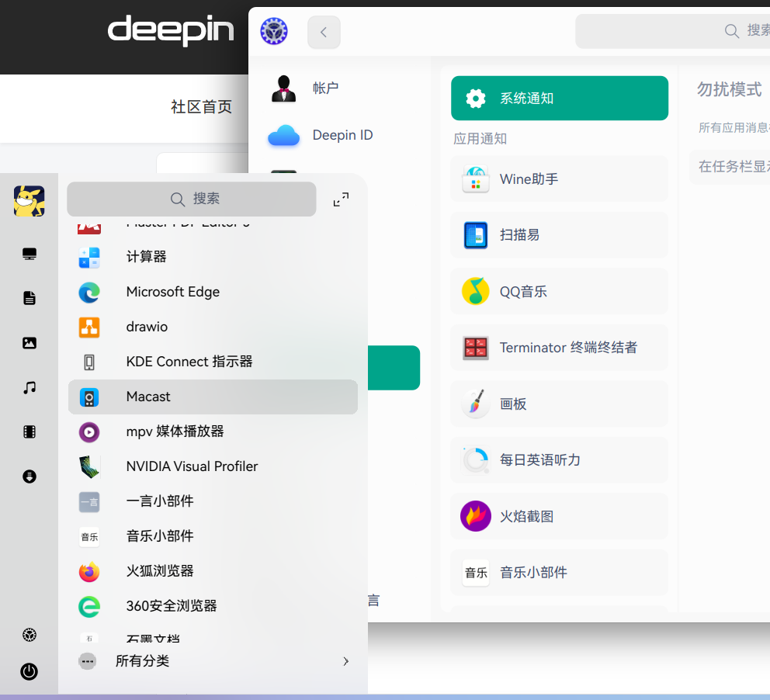
Task: Open Videos folder icon in launcher sidebar
Action: coord(29,432)
